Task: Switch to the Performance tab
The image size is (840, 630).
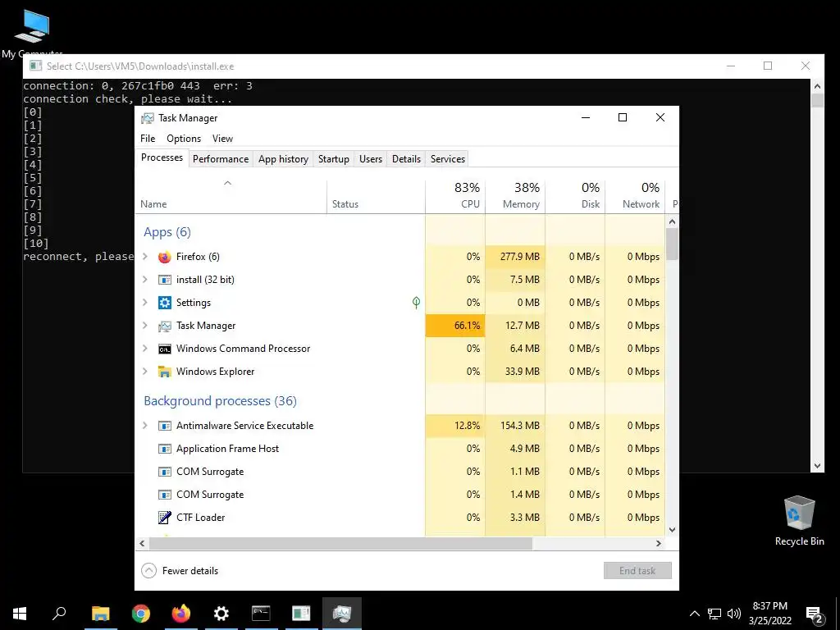Action: click(x=221, y=159)
